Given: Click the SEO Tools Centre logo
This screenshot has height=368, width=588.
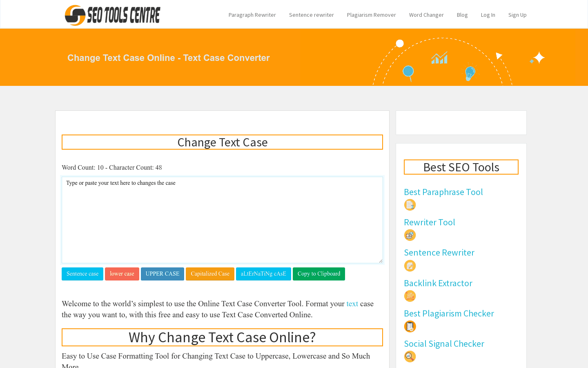Looking at the screenshot, I should coord(112,15).
